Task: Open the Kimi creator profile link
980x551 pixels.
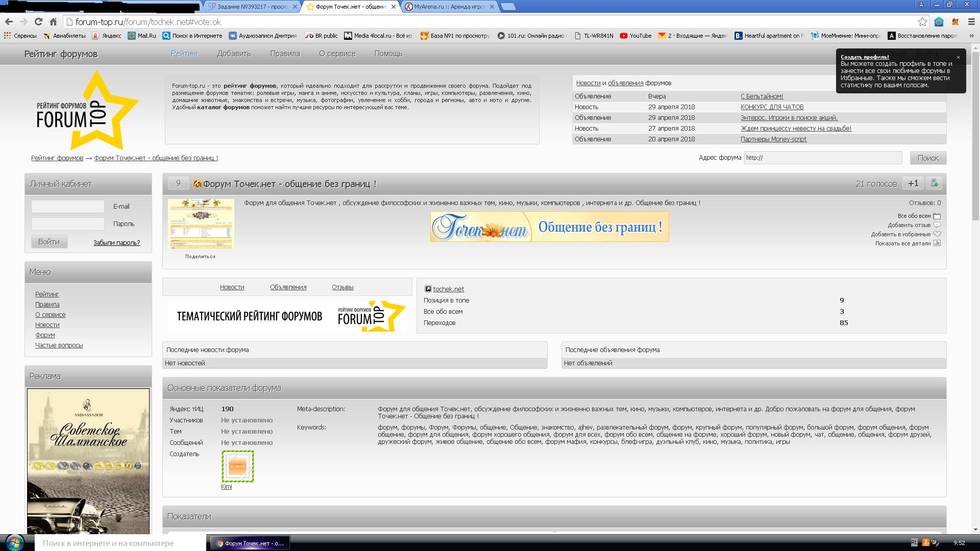Action: [226, 487]
